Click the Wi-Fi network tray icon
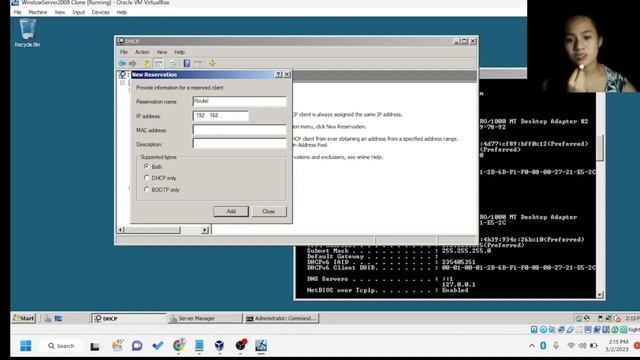Viewport: 640px width, 360px height. (x=571, y=345)
